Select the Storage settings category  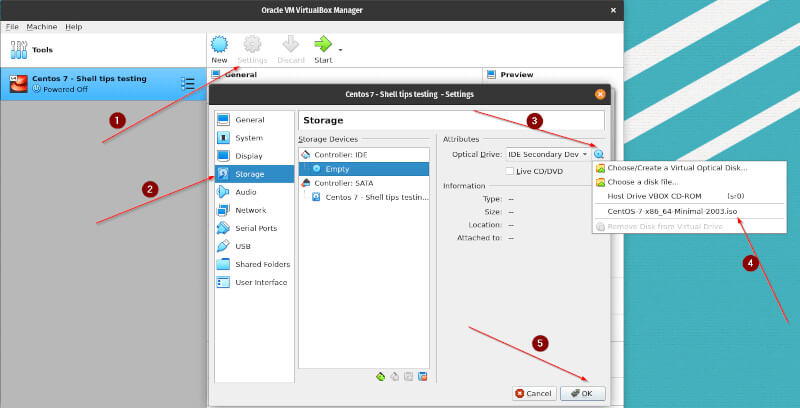[x=254, y=174]
